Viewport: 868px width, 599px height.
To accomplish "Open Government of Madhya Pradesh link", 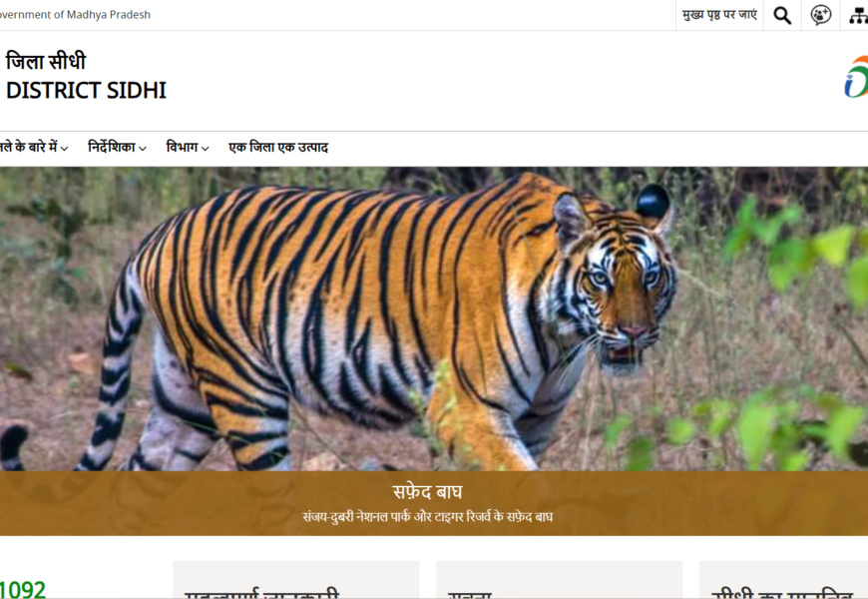I will (75, 15).
